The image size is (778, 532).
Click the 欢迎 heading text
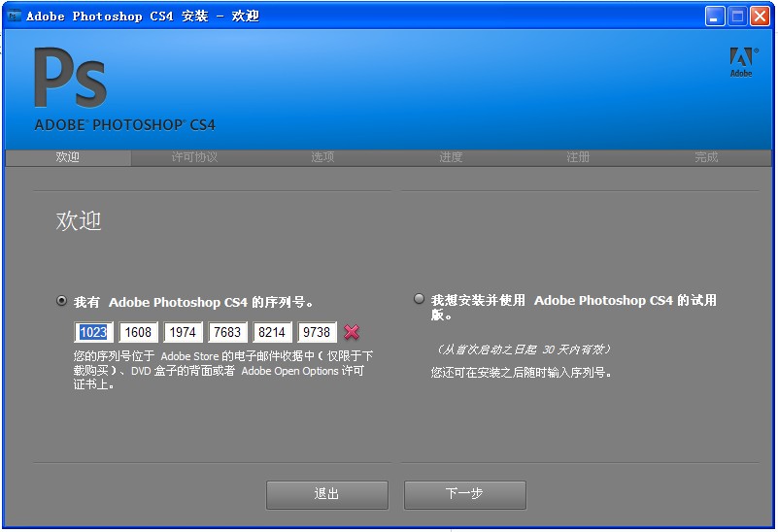(x=79, y=220)
